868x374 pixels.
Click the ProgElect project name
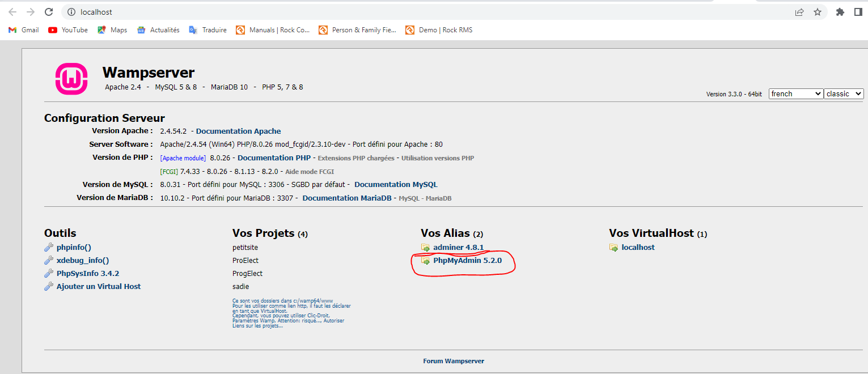coord(248,273)
